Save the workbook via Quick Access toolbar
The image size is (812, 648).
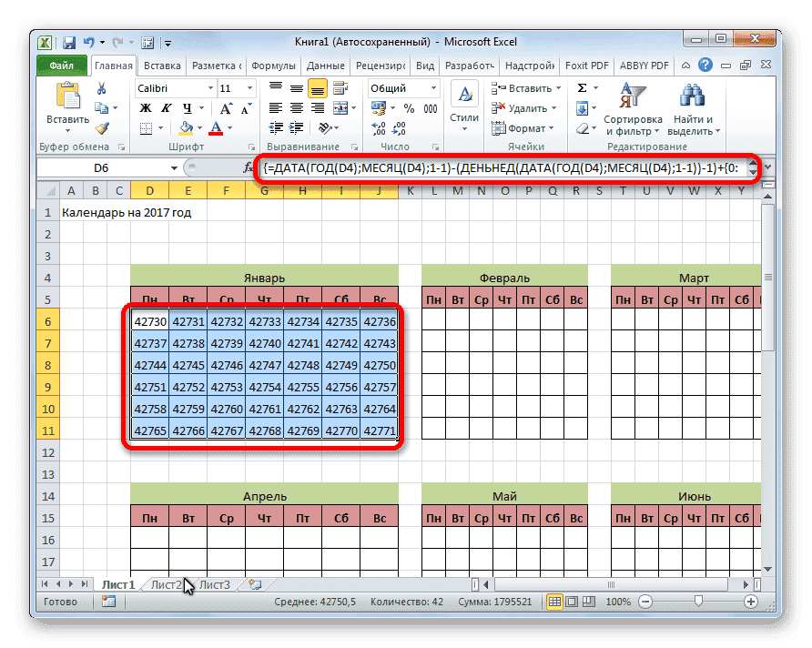pyautogui.click(x=68, y=42)
